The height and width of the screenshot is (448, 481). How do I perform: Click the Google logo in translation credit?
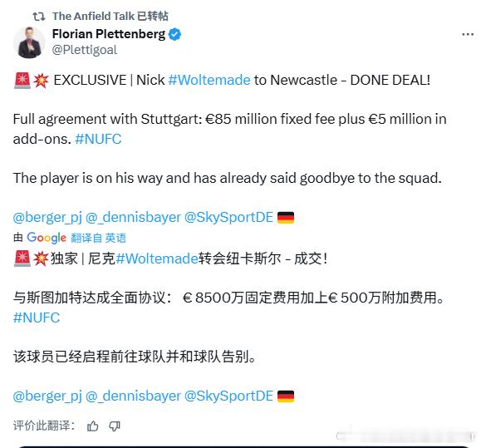(x=47, y=238)
